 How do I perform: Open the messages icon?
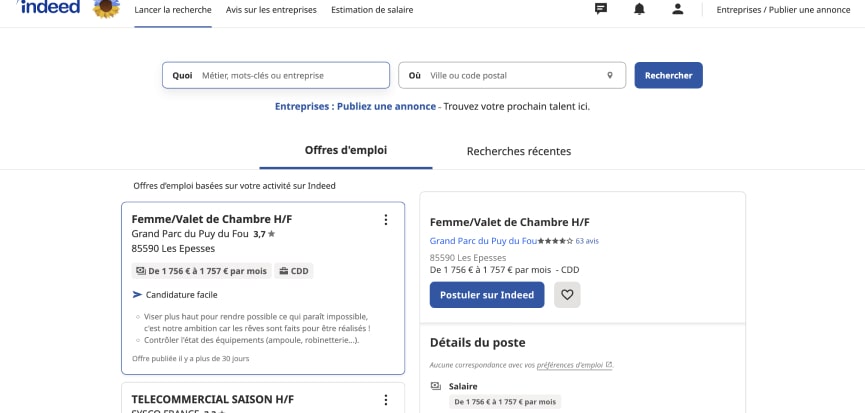[x=601, y=9]
